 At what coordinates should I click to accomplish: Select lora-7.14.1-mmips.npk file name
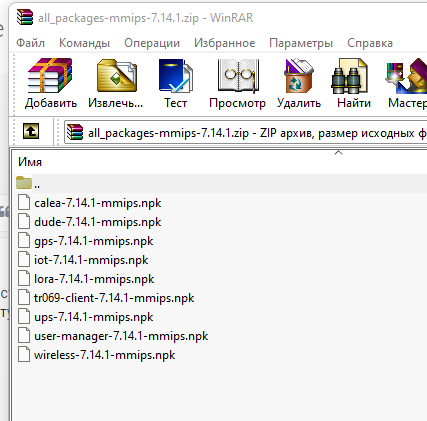point(94,279)
